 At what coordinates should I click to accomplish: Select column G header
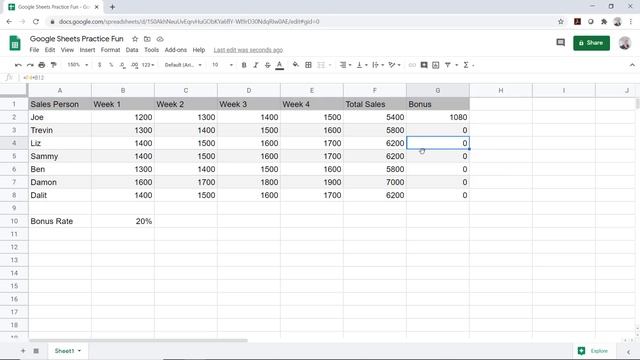click(438, 90)
